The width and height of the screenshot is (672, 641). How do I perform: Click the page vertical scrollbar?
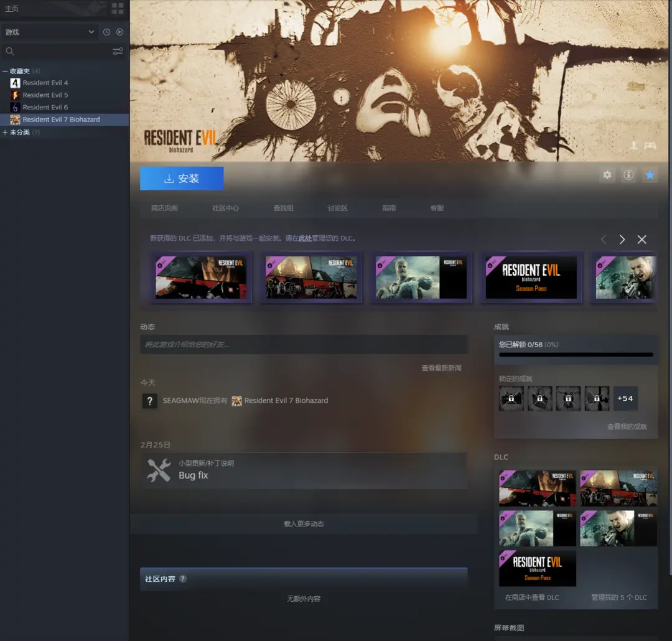click(x=670, y=288)
